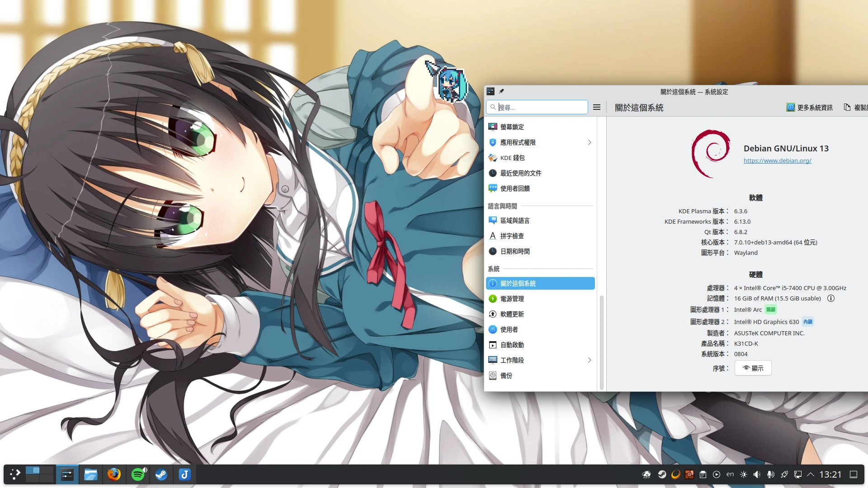Open the orange crescent tray icon
The image size is (868, 488).
(x=676, y=474)
